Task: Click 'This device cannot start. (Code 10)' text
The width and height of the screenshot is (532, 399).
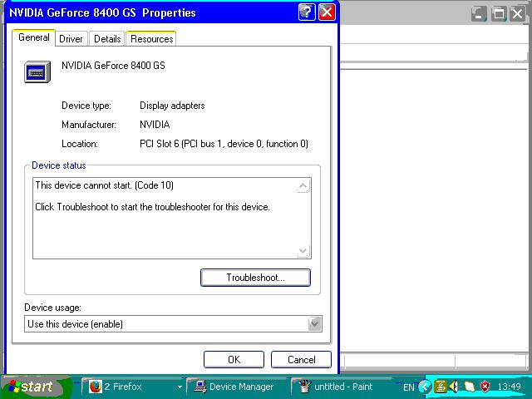Action: [105, 185]
